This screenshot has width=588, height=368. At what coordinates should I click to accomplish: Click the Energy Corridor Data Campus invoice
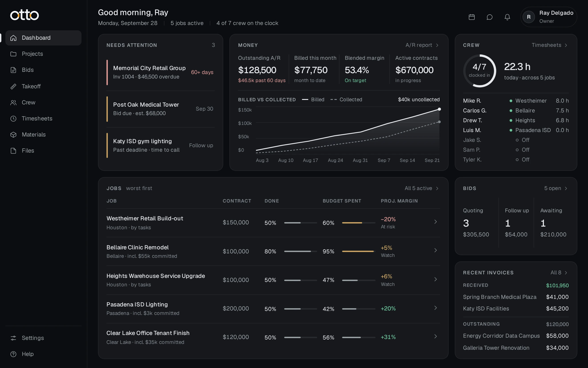[x=516, y=336]
